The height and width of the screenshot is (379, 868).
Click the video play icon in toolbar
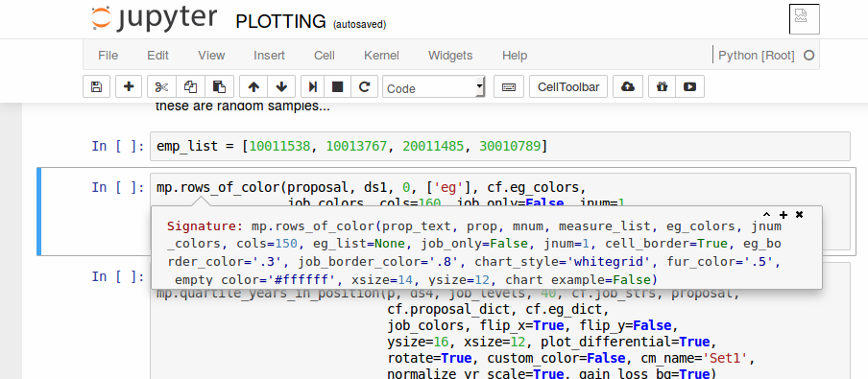pyautogui.click(x=689, y=87)
